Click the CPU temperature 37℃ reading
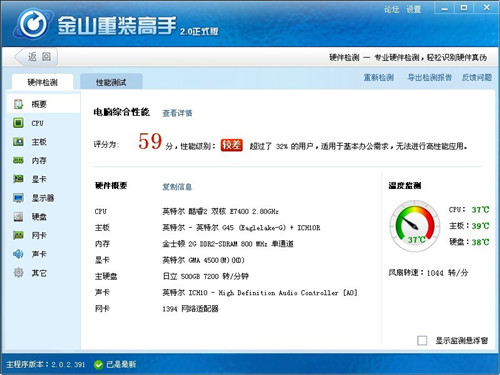The image size is (500, 375). coord(480,210)
